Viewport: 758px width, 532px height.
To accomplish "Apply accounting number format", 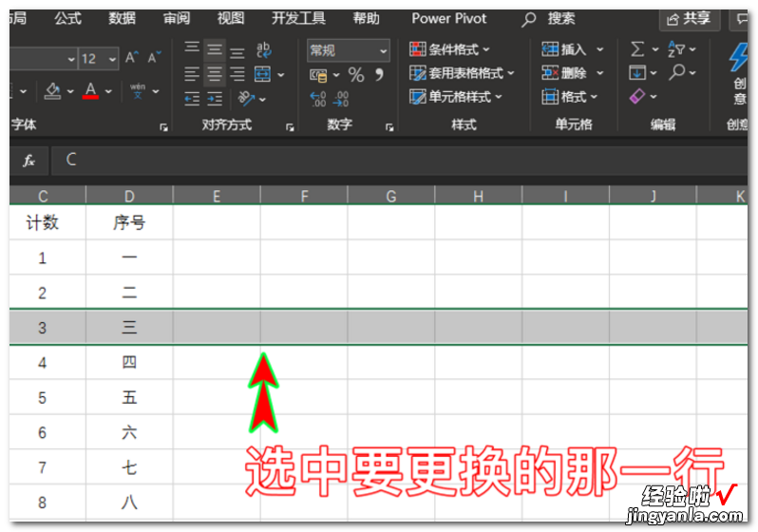I will (318, 75).
